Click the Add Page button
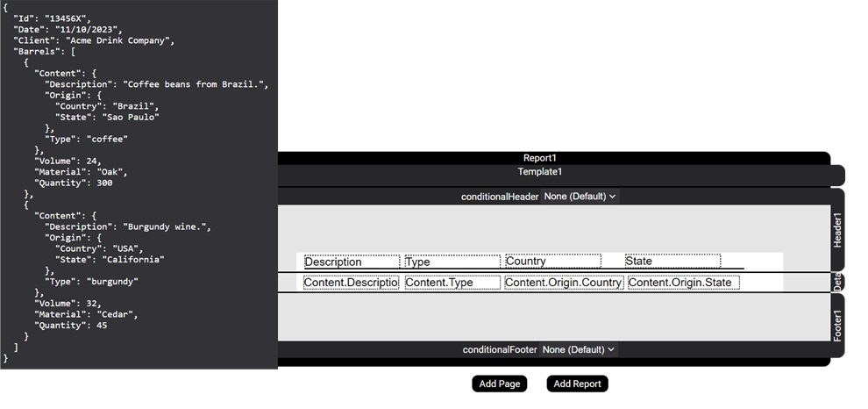Viewport: 868px width, 409px height. 500,384
